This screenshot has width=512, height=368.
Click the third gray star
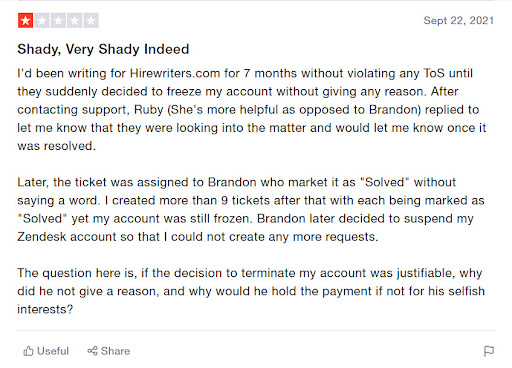point(58,21)
